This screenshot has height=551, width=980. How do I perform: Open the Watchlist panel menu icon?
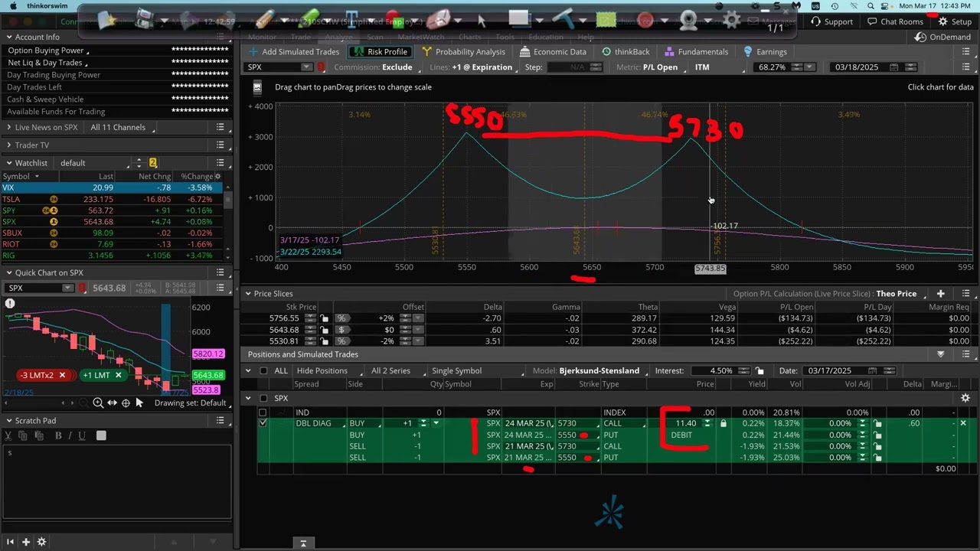tap(220, 163)
